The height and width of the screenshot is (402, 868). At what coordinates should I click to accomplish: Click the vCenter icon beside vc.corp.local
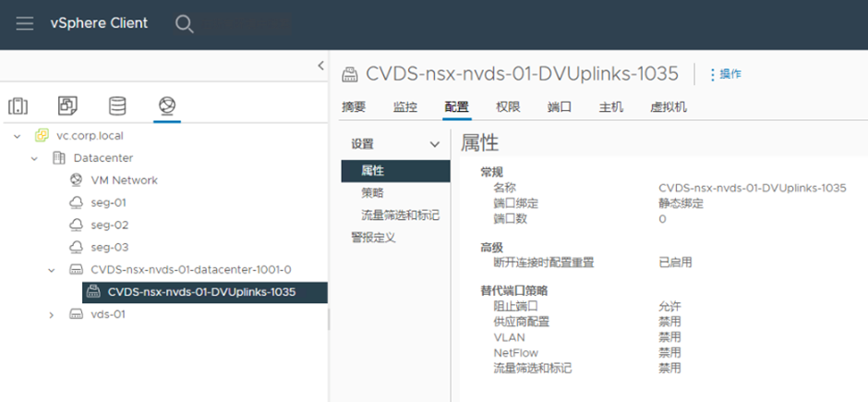point(42,136)
